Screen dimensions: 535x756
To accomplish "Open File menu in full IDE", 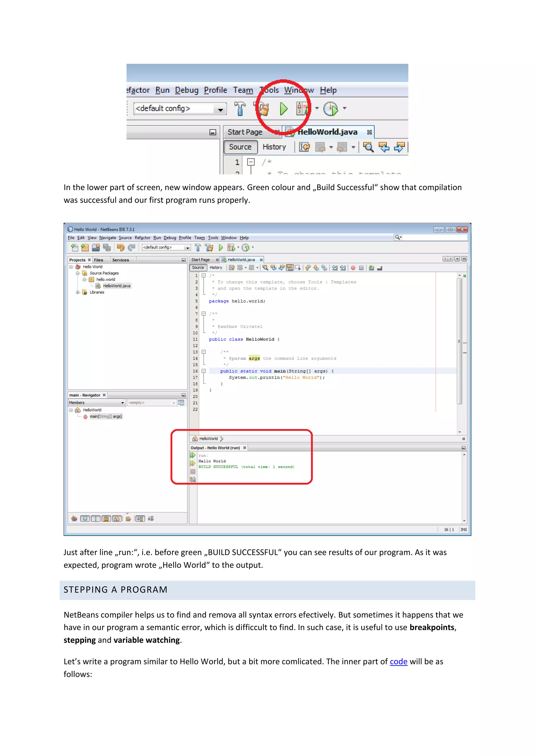I will (x=71, y=238).
